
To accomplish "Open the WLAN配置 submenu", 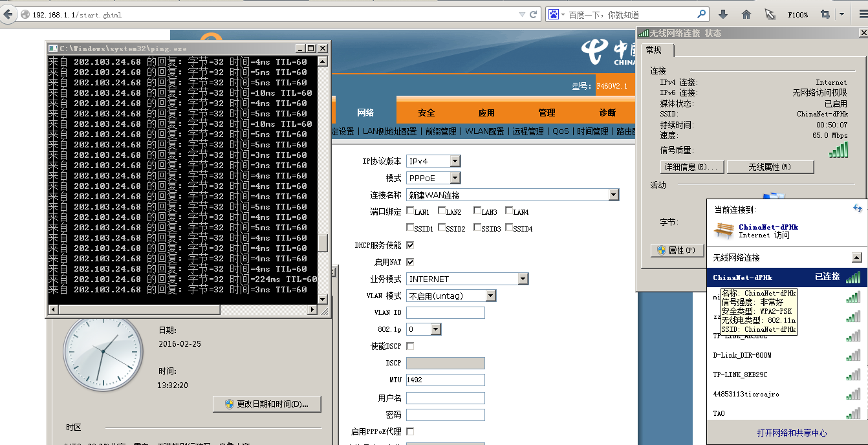I will 484,131.
